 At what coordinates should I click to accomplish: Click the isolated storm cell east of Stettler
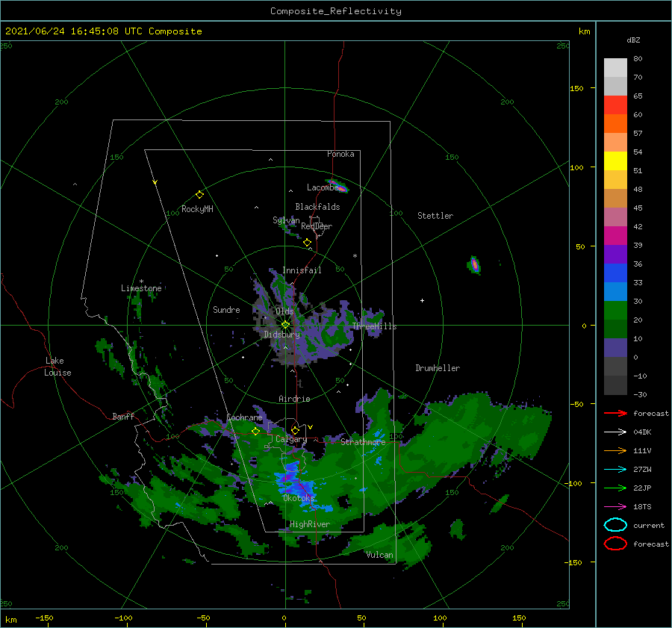pyautogui.click(x=474, y=264)
